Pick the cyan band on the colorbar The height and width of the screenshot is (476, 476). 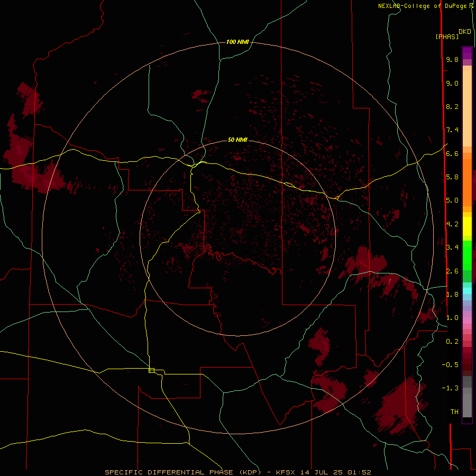tap(467, 291)
